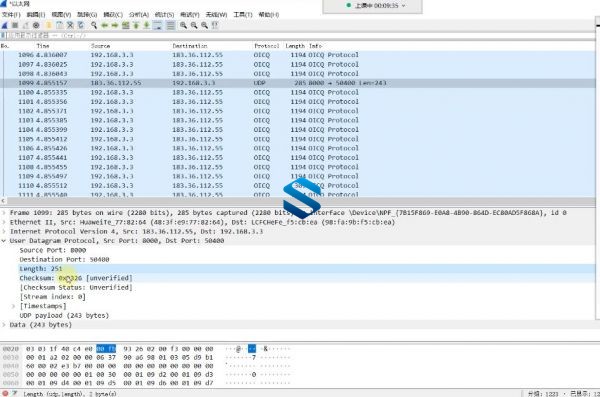The image size is (600, 397).
Task: Open expert information from status bar icon
Action: 5,393
